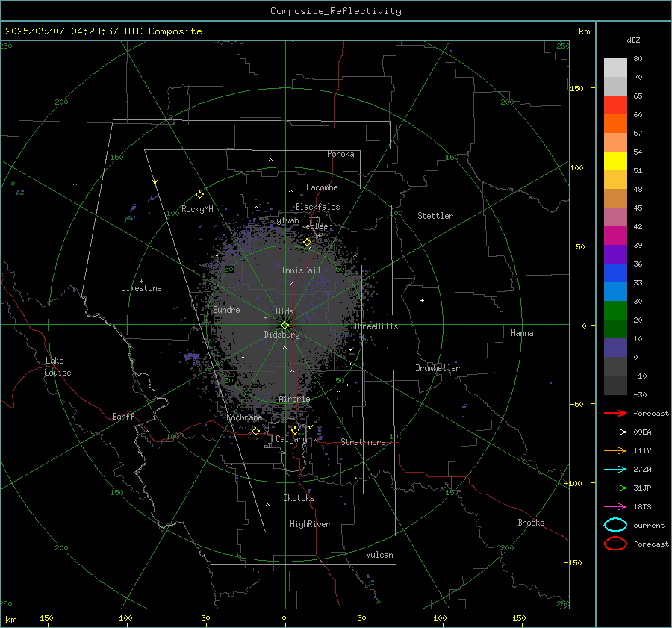672x628 pixels.
Task: Click the bright yellow swatch below 54
Action: tap(615, 161)
